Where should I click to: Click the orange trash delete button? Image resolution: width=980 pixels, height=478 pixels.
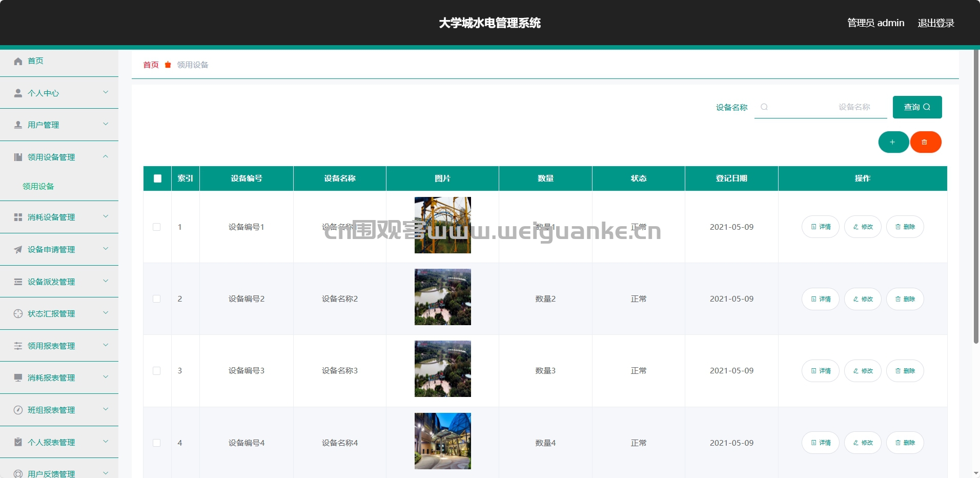[x=925, y=142]
